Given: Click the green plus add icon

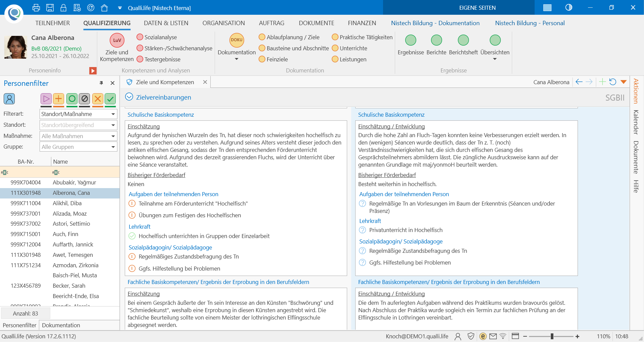Looking at the screenshot, I should tap(602, 82).
